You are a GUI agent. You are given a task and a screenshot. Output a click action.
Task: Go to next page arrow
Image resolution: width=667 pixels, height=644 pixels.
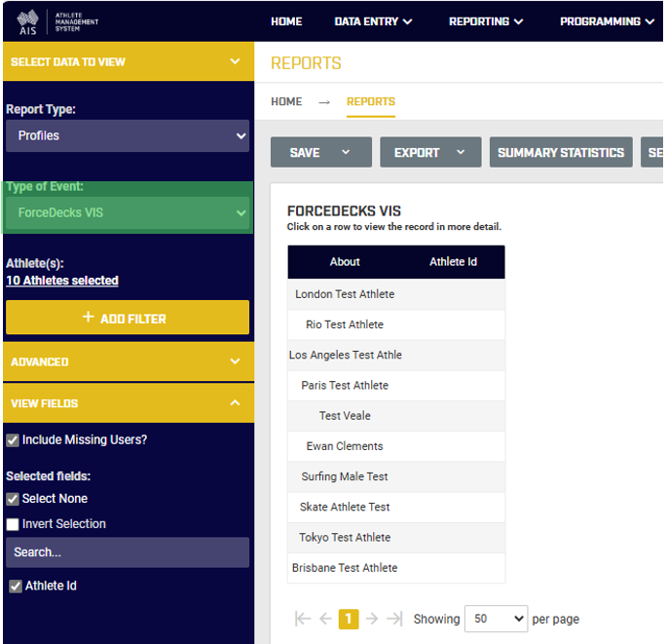click(372, 619)
